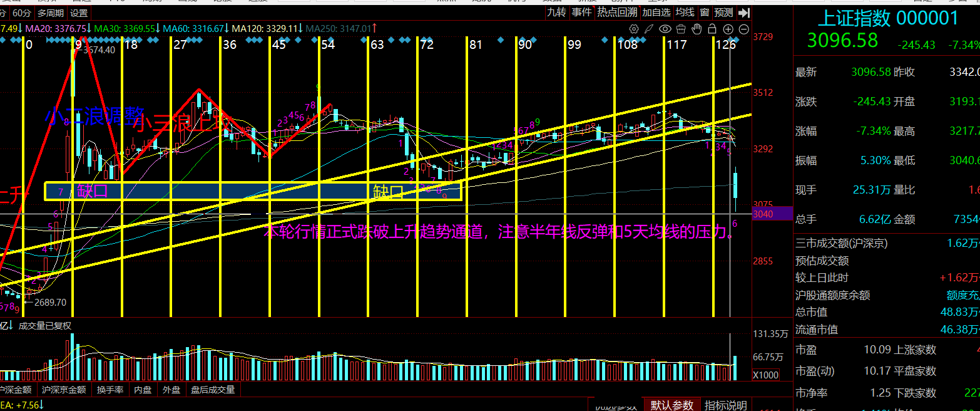Open the 指标说明 tab
980x411 pixels.
[725, 405]
